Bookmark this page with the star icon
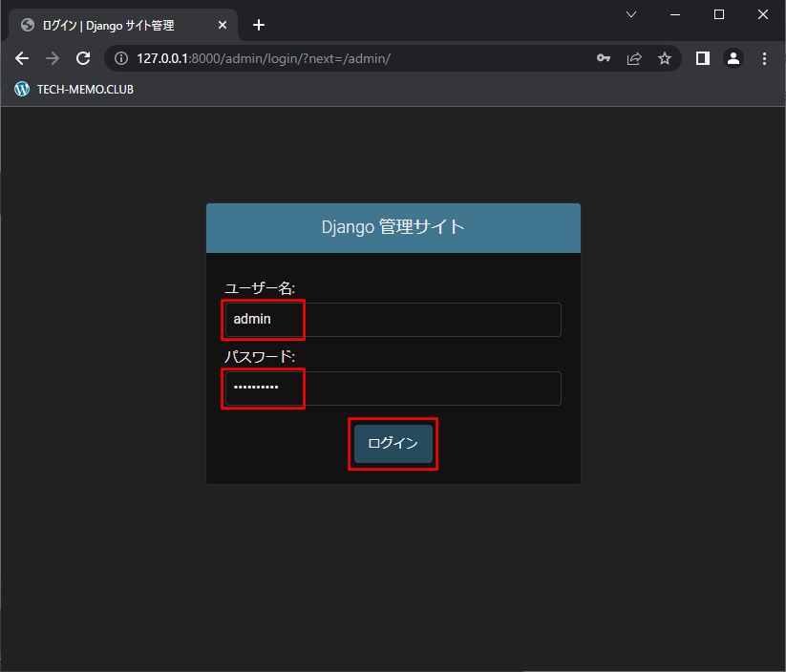This screenshot has height=672, width=786. click(x=665, y=58)
